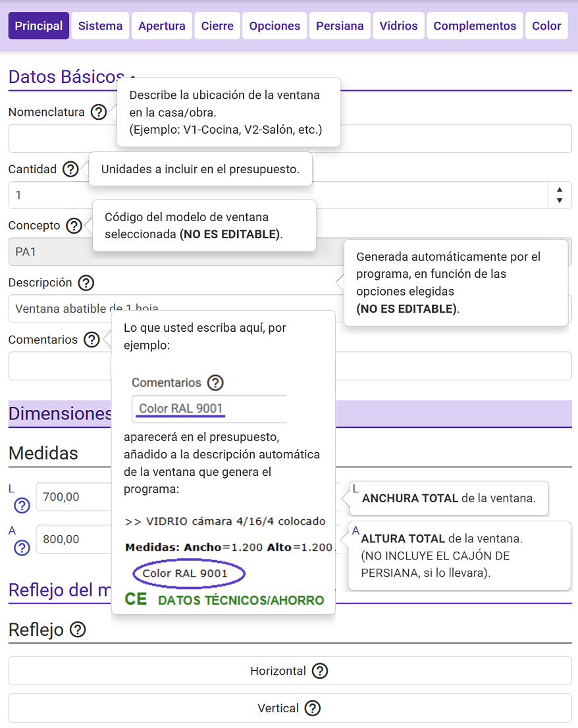Click the A height field showing 800,00
Image resolution: width=578 pixels, height=728 pixels.
point(74,539)
